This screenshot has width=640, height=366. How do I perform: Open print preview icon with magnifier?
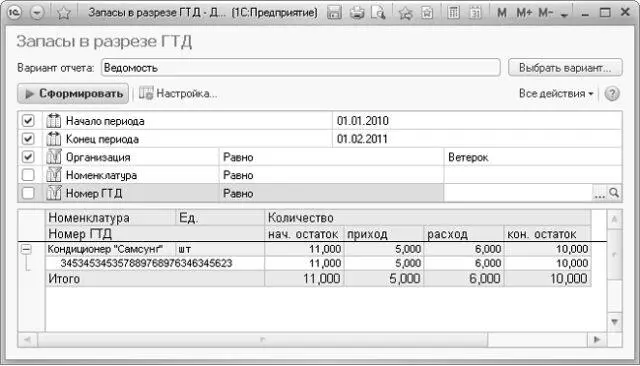tap(378, 13)
